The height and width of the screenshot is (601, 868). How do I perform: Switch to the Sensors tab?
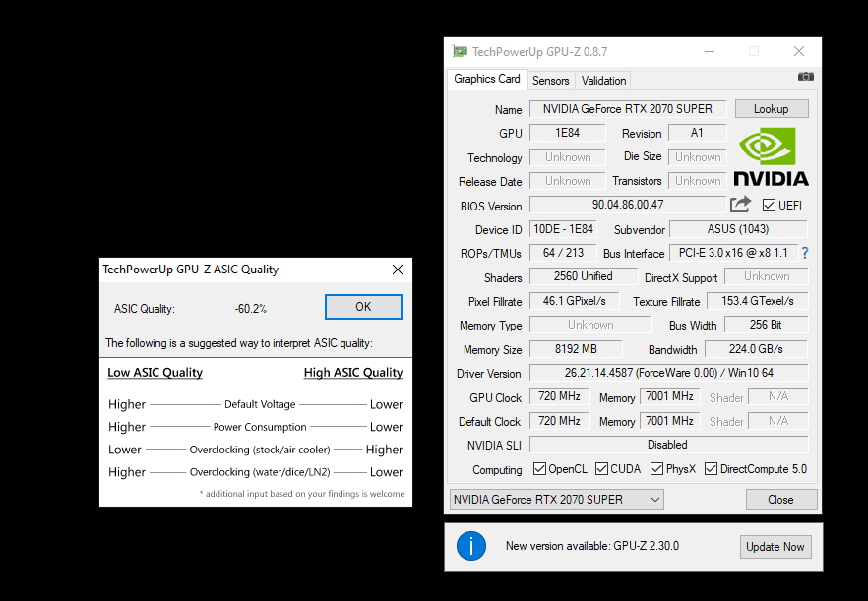click(551, 81)
